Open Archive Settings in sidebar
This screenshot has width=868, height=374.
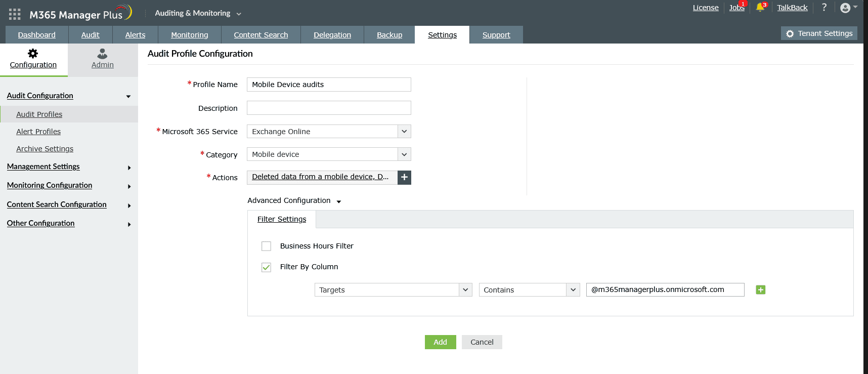45,149
